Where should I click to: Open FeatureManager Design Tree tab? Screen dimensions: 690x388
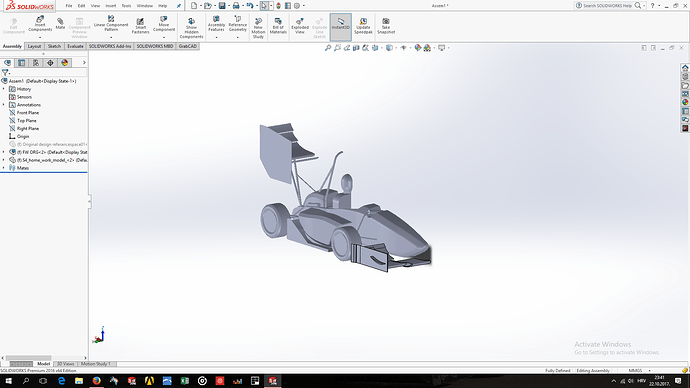(x=7, y=63)
